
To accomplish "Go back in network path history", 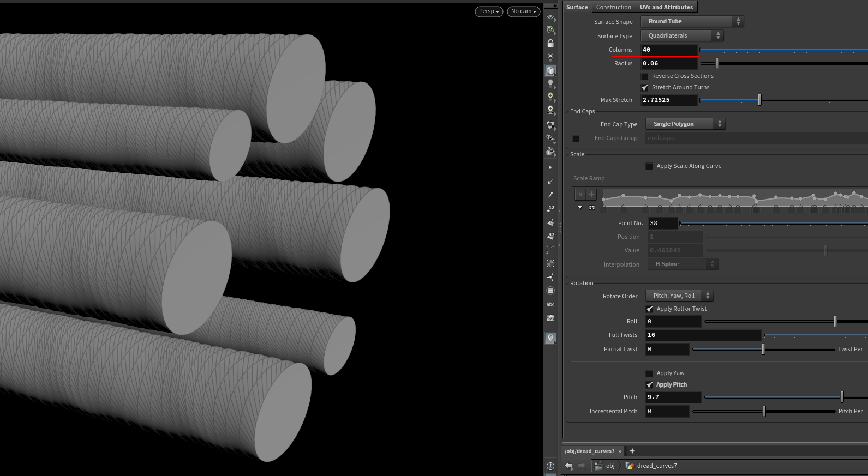I will (x=569, y=466).
